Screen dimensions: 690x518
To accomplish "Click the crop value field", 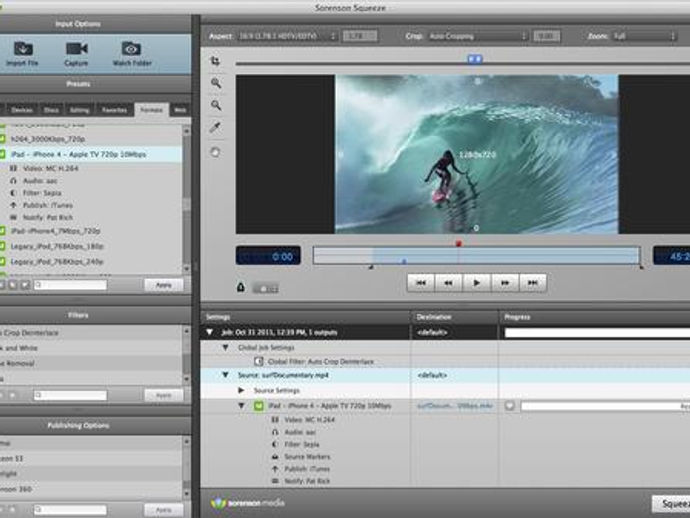I will (x=547, y=36).
